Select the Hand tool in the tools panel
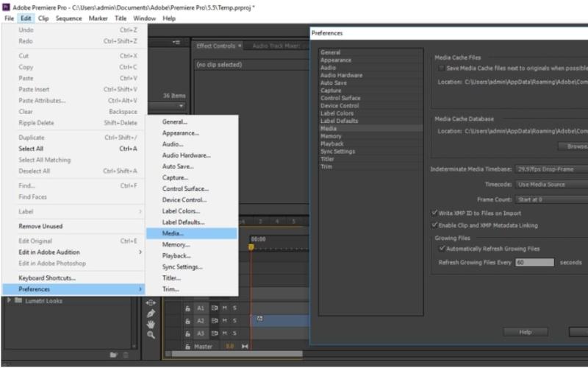The width and height of the screenshot is (588, 368). click(x=151, y=324)
